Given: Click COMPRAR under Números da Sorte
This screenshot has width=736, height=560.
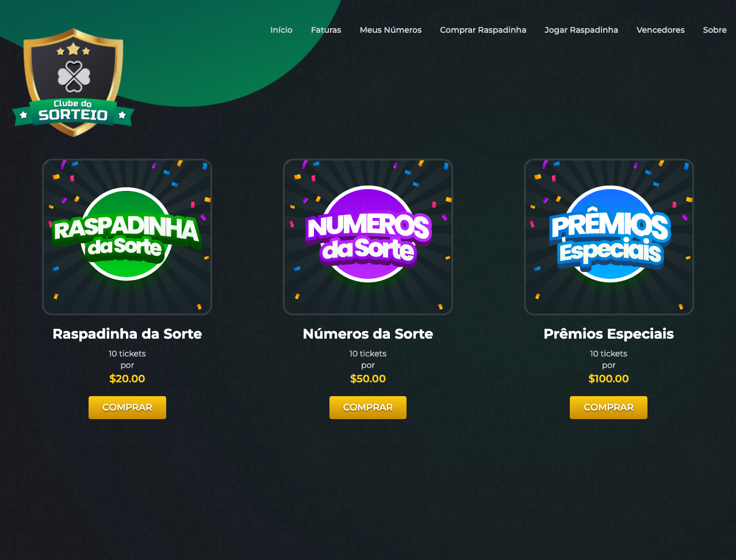Looking at the screenshot, I should [x=368, y=408].
